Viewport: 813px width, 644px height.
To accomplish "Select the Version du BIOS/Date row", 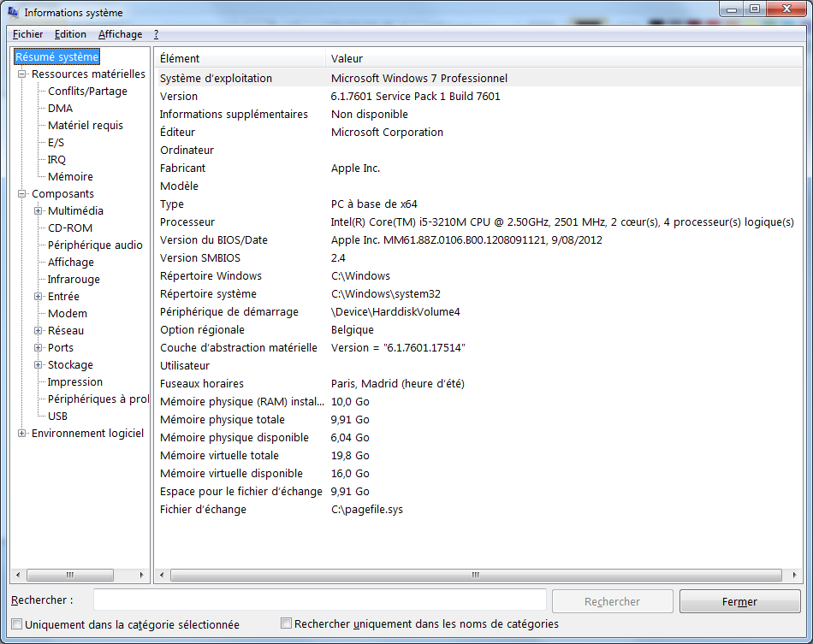I will tap(478, 239).
